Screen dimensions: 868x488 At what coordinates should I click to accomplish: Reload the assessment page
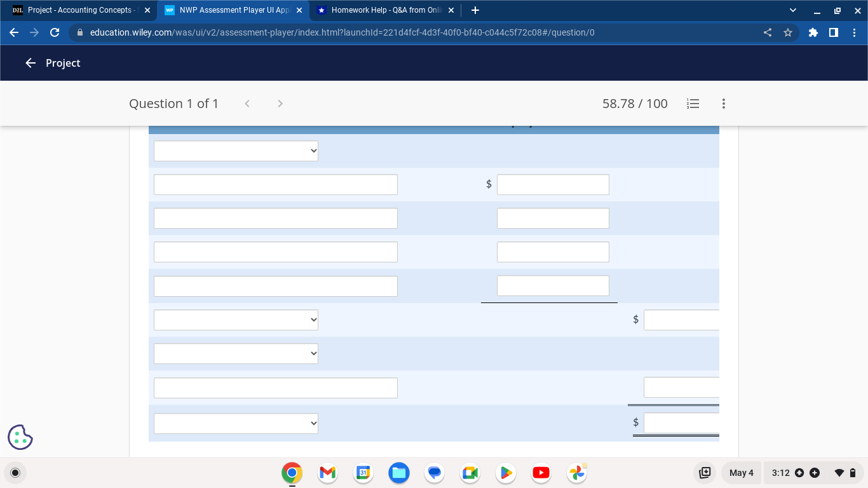(x=55, y=32)
